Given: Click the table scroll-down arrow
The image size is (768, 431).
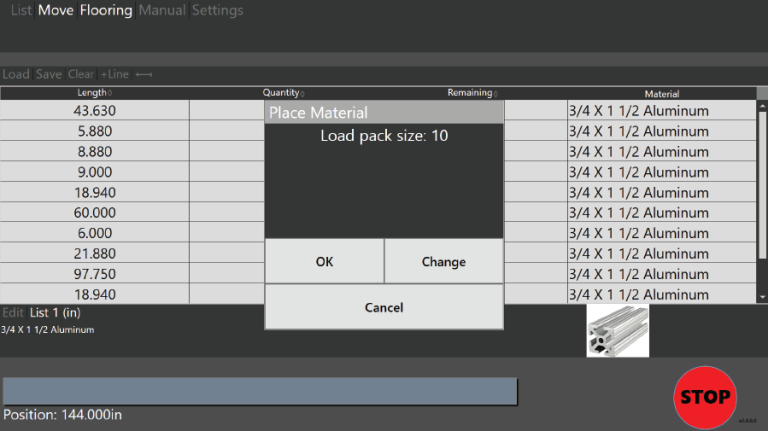Looking at the screenshot, I should tap(762, 297).
